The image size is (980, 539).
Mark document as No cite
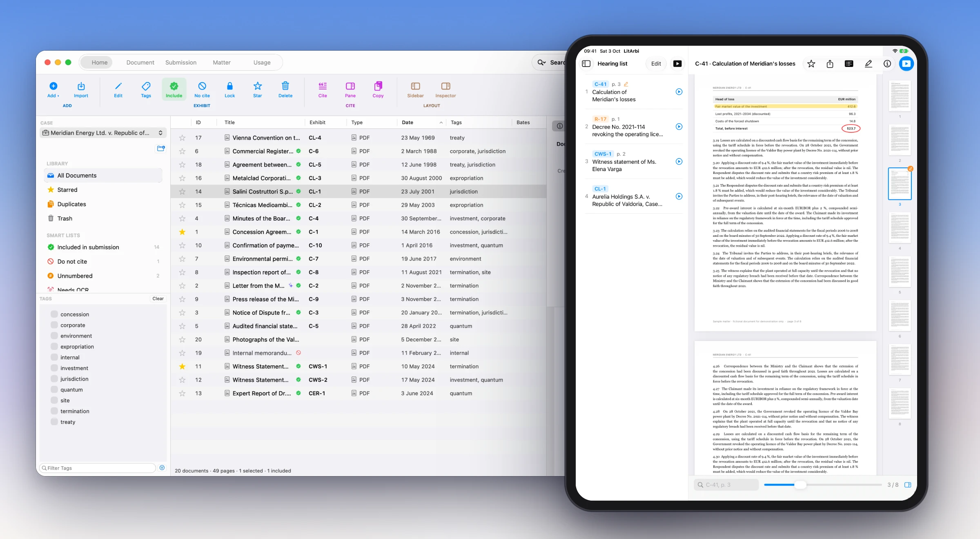click(202, 89)
